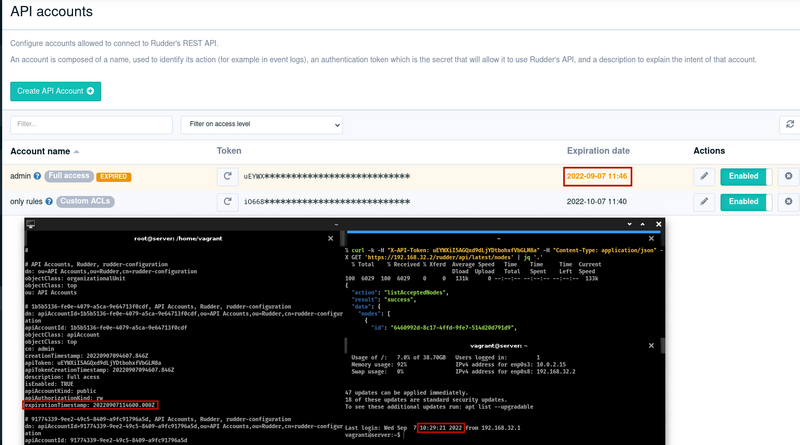Delete the only rules API account
Viewport: 800px width, 445px height.
point(788,202)
